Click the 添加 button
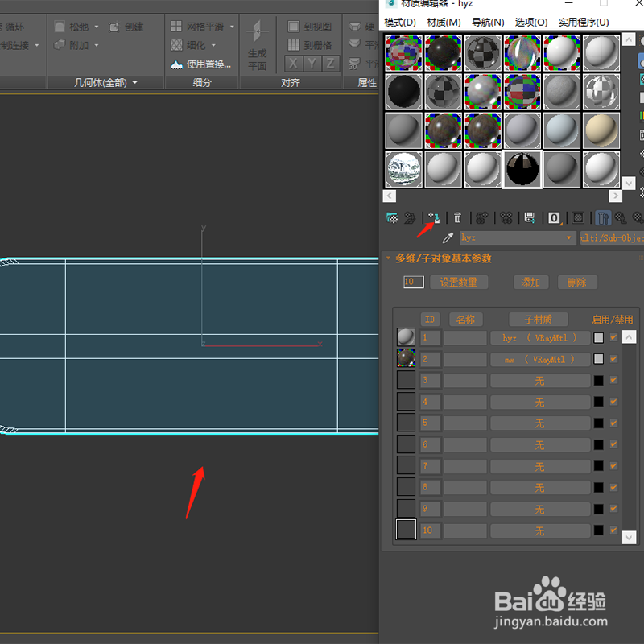The width and height of the screenshot is (644, 644). pyautogui.click(x=530, y=283)
